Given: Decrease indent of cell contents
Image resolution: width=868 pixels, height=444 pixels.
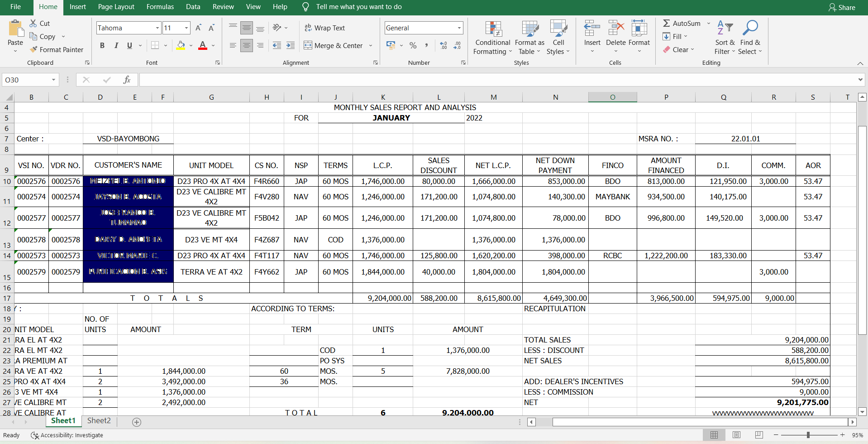Looking at the screenshot, I should (x=277, y=45).
